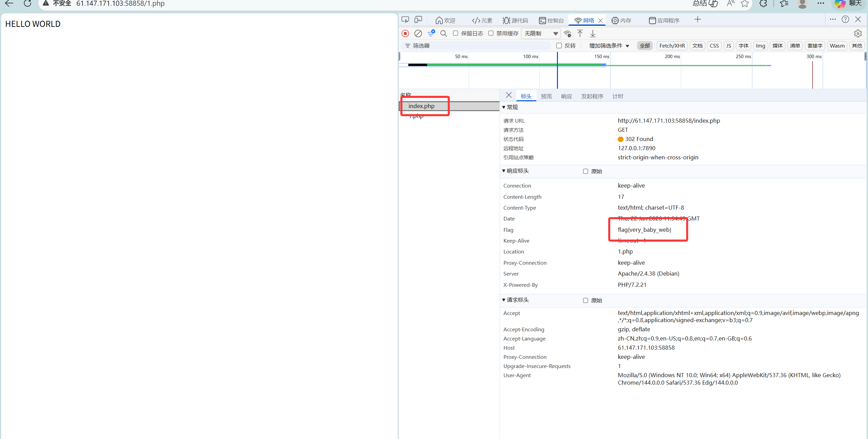The width and height of the screenshot is (868, 439).
Task: Check the 禁用缓存 checkbox
Action: click(x=491, y=33)
